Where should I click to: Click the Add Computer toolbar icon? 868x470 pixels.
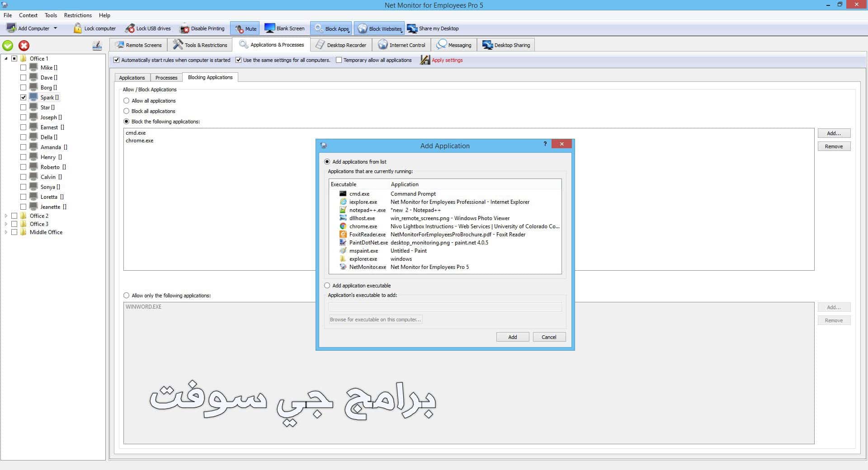11,28
